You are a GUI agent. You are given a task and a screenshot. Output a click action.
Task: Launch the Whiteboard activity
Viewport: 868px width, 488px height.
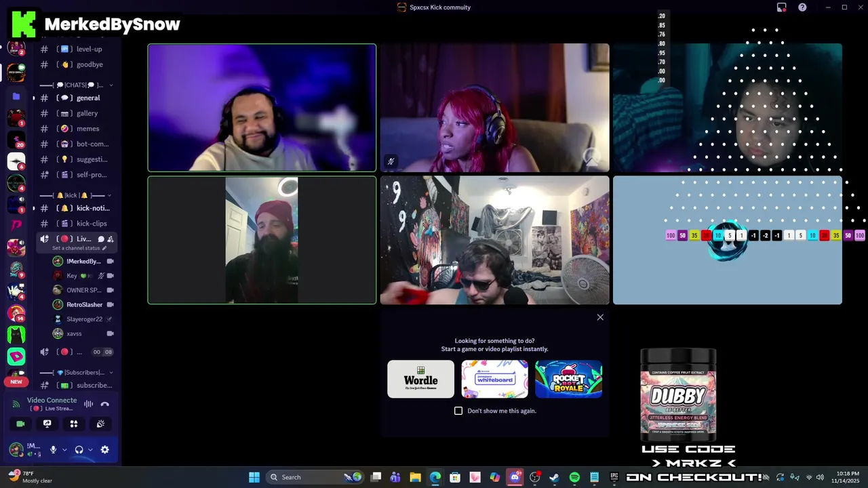[494, 379]
